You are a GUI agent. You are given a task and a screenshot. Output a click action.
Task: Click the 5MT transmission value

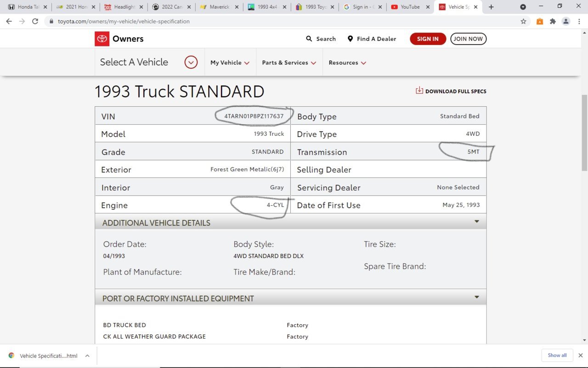click(x=474, y=151)
